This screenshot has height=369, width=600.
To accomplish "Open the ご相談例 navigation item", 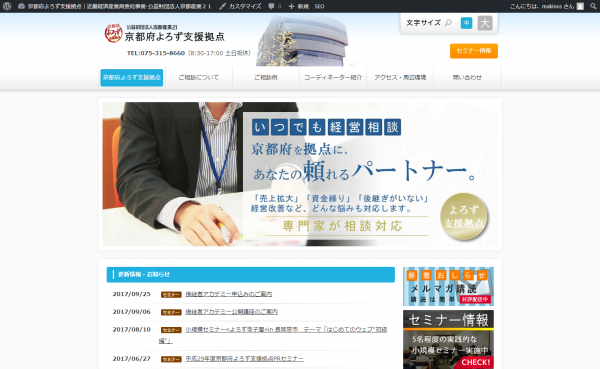I will 266,78.
